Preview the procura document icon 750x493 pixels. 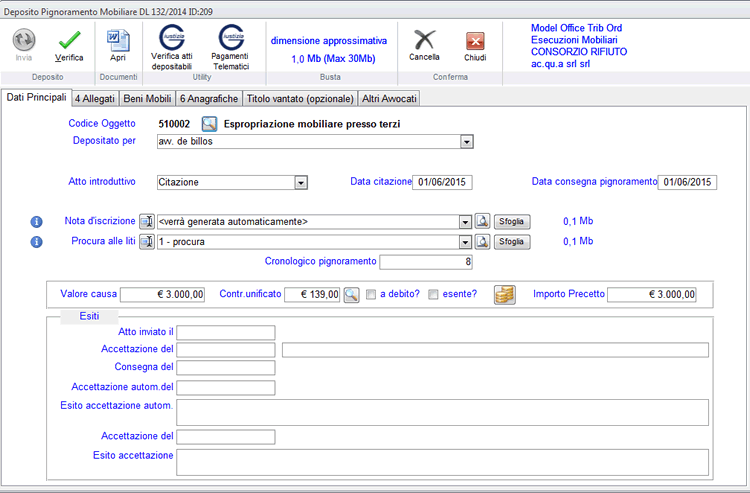coord(482,241)
